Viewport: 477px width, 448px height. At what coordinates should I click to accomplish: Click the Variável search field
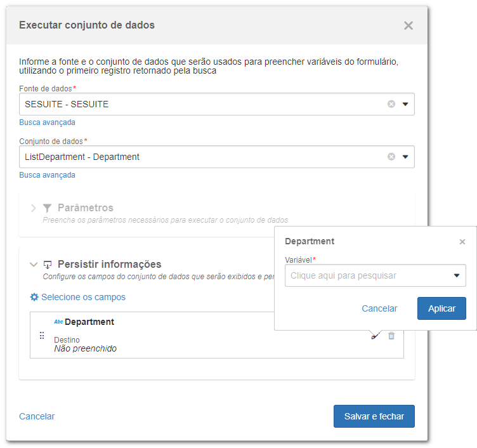(x=376, y=275)
